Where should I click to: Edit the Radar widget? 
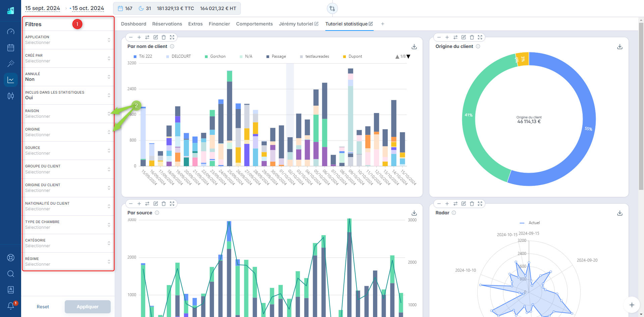click(464, 204)
